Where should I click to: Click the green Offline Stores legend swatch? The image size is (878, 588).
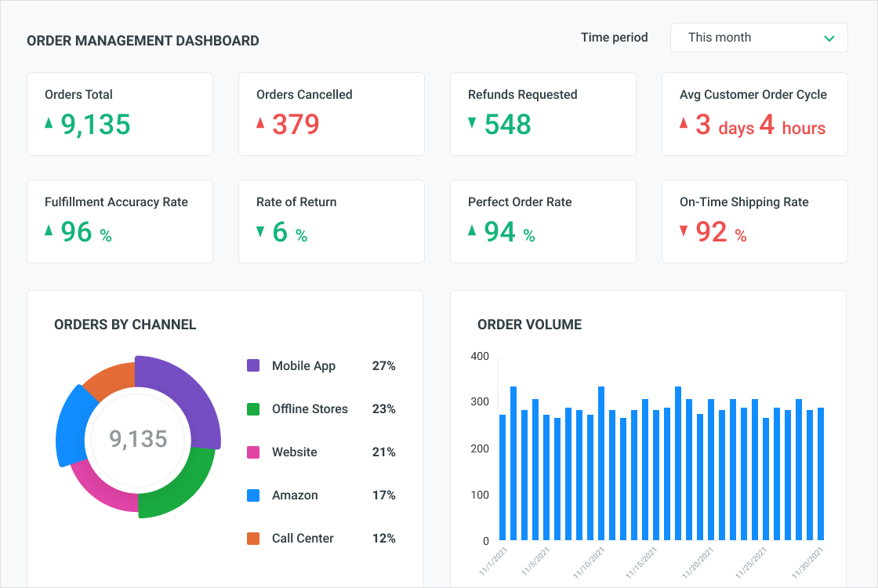(x=253, y=408)
